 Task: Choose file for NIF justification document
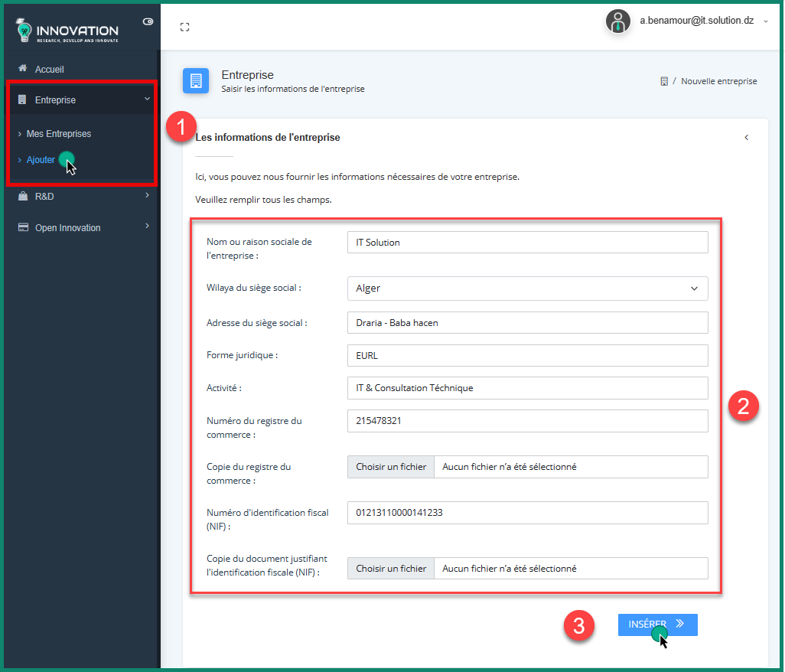point(391,569)
